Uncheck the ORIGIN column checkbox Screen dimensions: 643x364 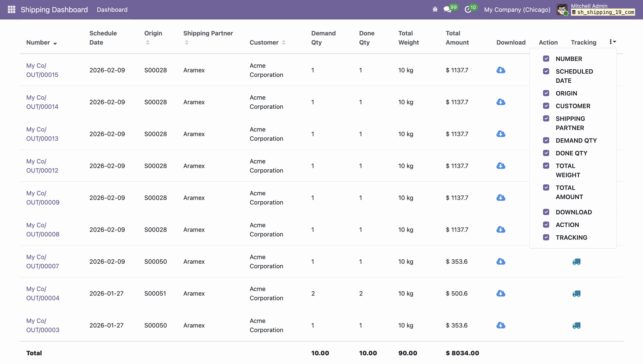pyautogui.click(x=546, y=93)
